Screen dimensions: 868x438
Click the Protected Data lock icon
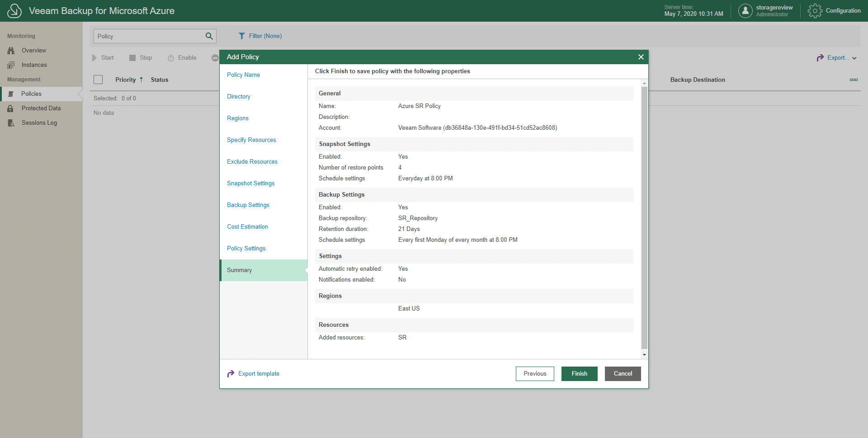click(x=10, y=108)
